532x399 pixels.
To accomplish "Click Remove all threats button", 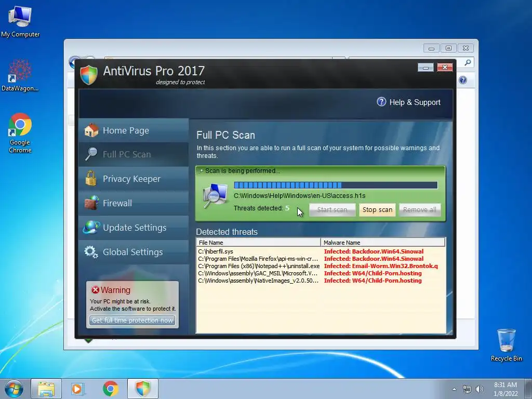I will pyautogui.click(x=420, y=210).
